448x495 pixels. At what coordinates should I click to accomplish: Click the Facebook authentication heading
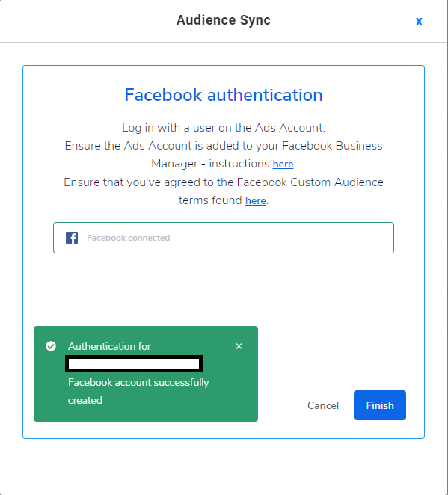click(x=224, y=95)
